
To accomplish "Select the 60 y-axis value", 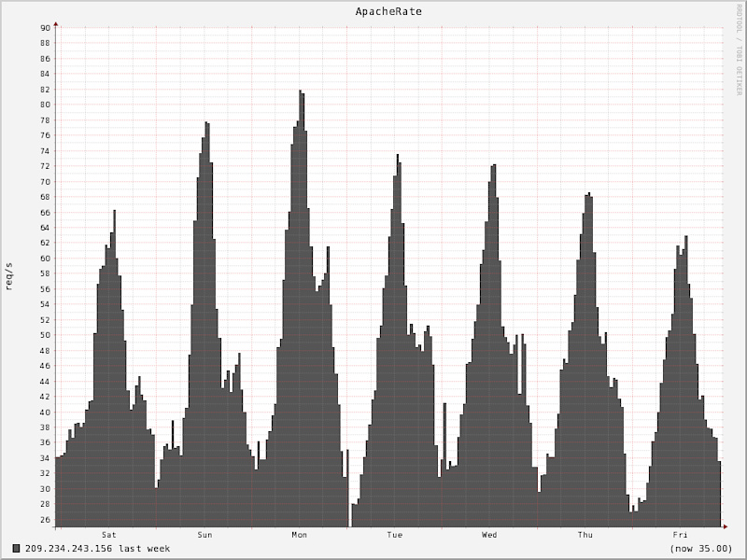I will (x=45, y=259).
